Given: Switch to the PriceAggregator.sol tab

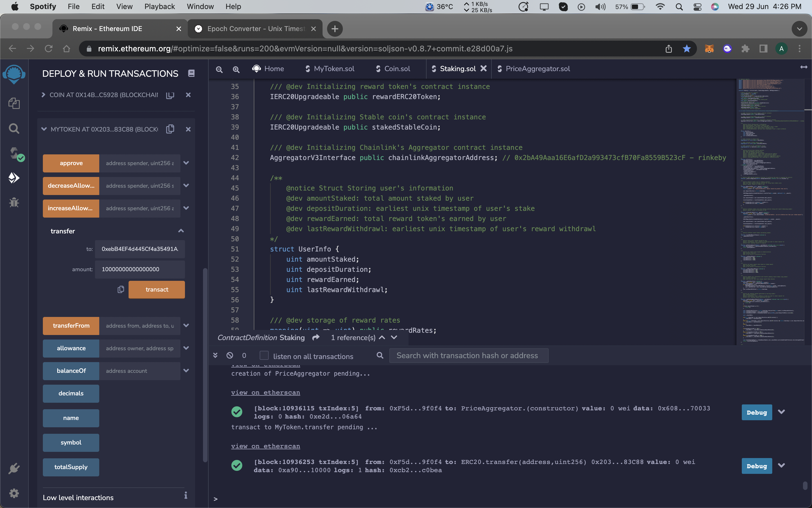Looking at the screenshot, I should [x=533, y=69].
